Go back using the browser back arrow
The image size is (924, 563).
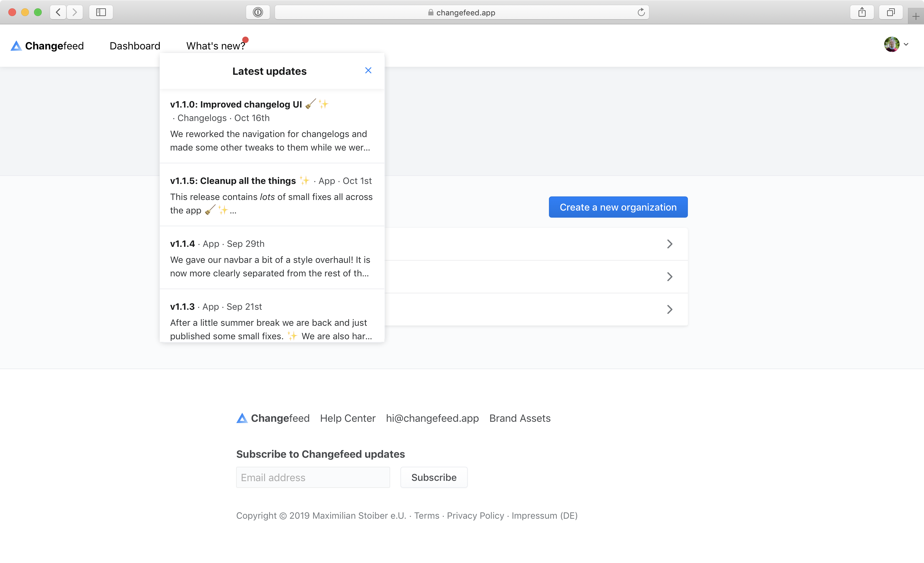pos(58,12)
